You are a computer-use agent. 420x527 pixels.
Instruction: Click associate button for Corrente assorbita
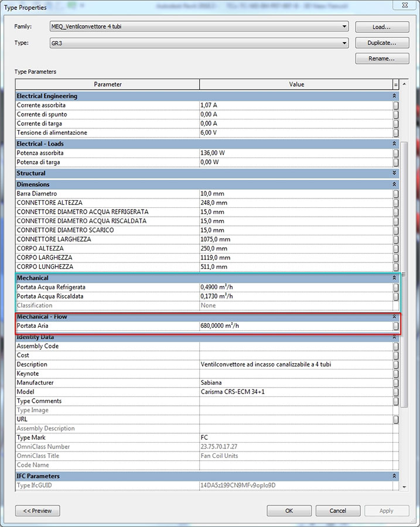[396, 105]
